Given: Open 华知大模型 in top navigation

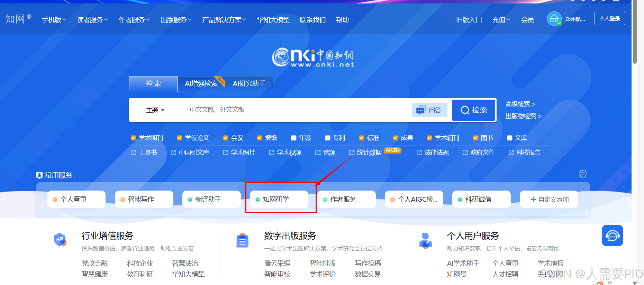Looking at the screenshot, I should coord(273,20).
